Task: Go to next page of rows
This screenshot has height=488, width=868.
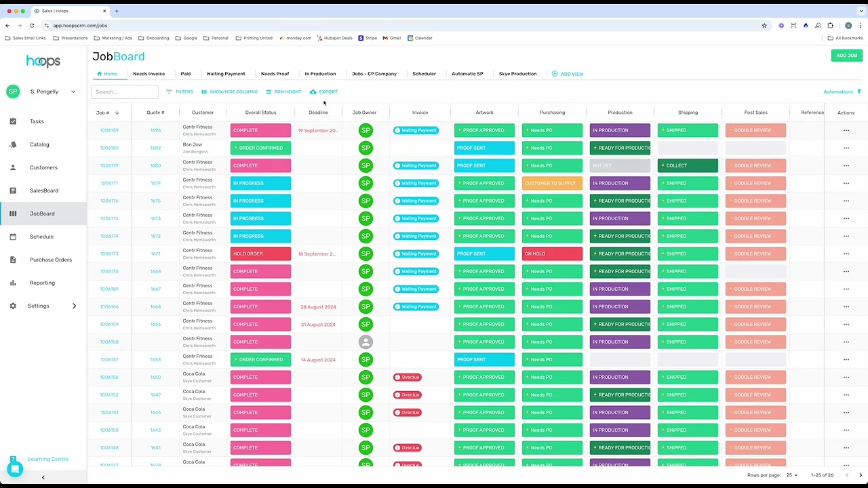Action: (861, 475)
